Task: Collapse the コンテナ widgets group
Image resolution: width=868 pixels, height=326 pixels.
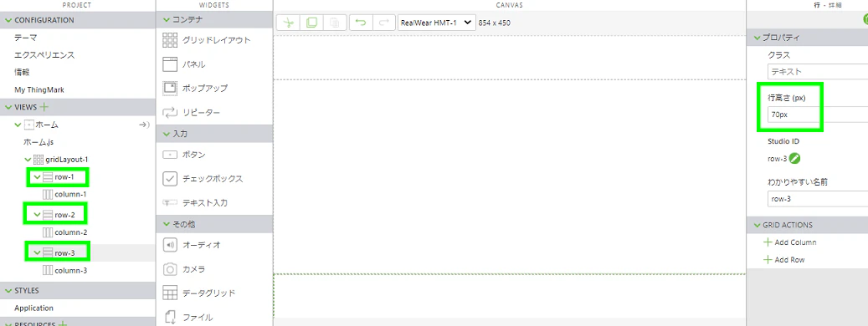Action: pyautogui.click(x=167, y=20)
